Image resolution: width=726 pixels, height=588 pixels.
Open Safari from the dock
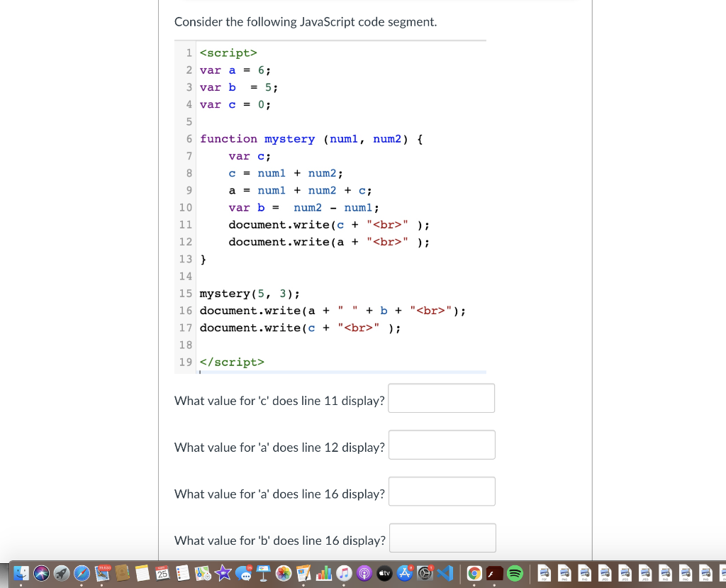pos(81,573)
